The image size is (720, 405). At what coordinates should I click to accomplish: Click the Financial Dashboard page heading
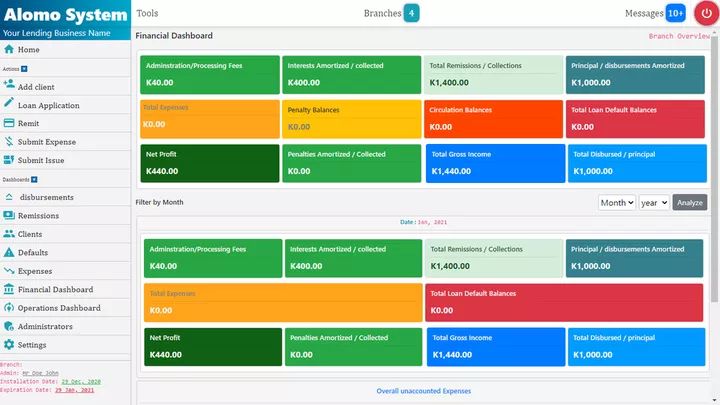(x=174, y=36)
